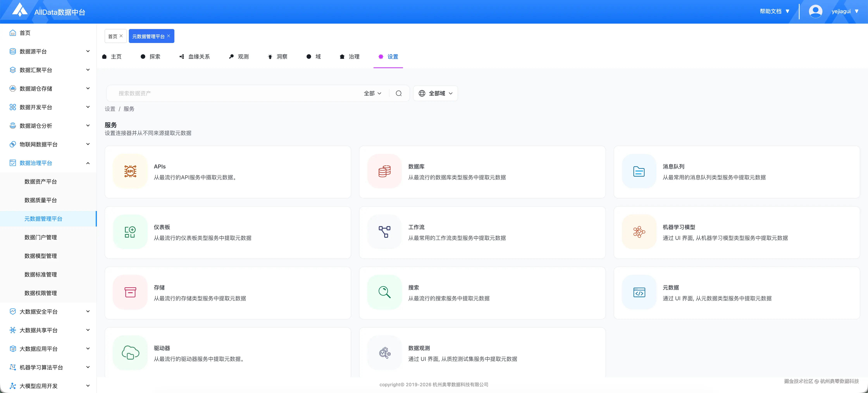Screen dimensions: 868x393
Task: Open the 数据观测 observability icon
Action: point(384,353)
